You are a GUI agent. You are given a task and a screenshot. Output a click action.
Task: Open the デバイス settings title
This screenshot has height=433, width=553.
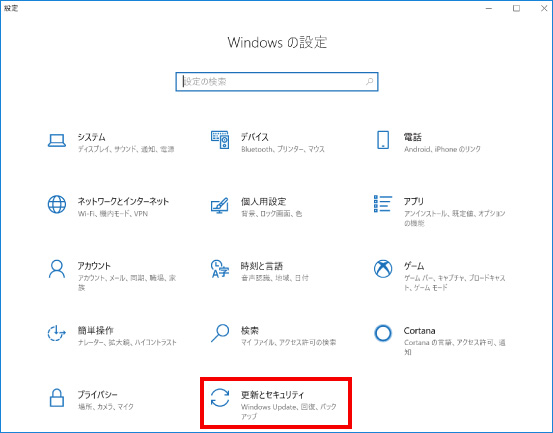pos(255,137)
